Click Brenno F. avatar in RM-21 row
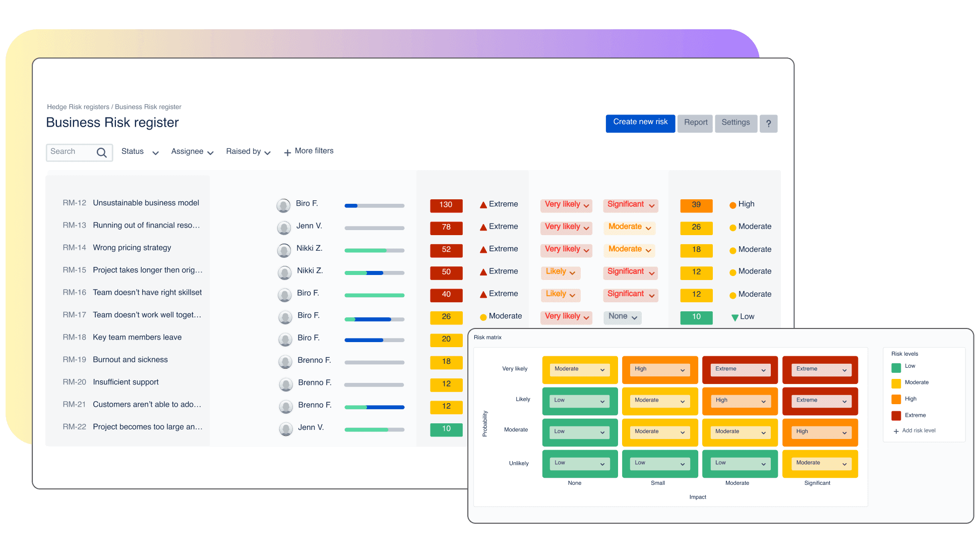980x553 pixels. (286, 407)
